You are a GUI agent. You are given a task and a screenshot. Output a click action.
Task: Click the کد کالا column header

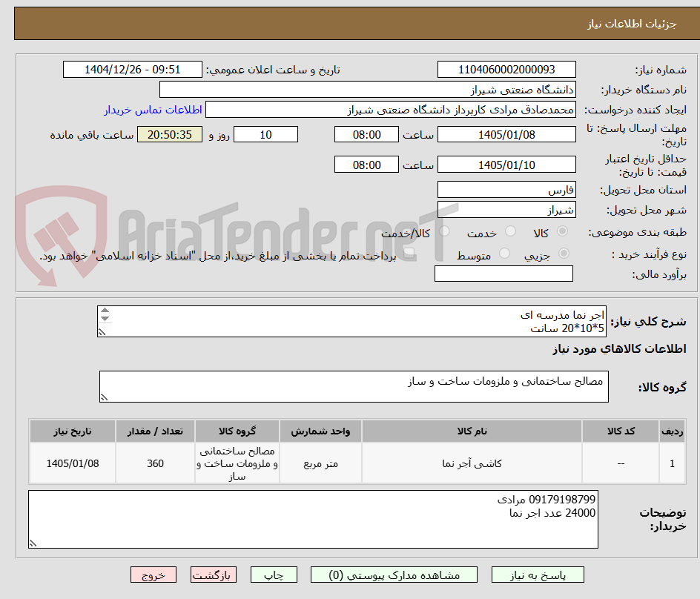[621, 431]
